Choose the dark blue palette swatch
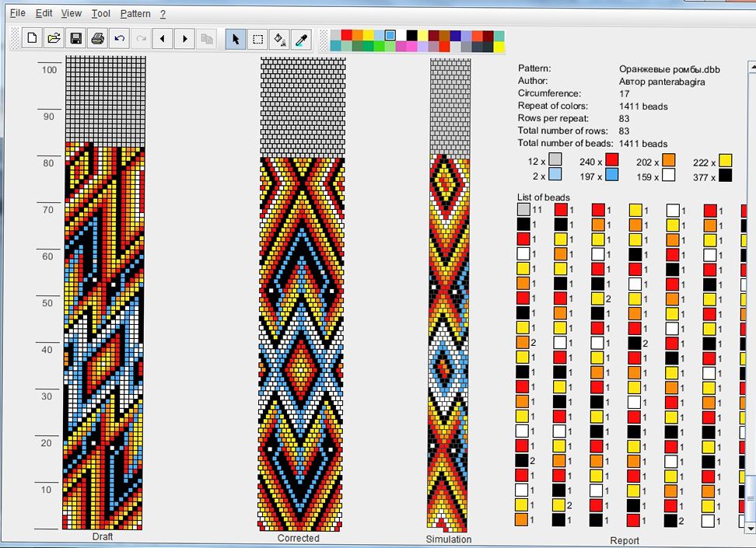 pos(455,35)
